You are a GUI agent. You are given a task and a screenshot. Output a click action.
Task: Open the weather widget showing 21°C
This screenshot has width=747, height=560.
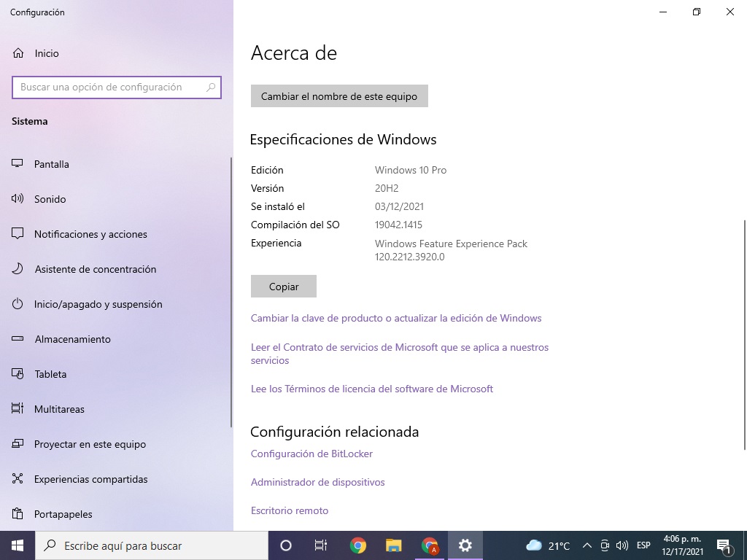548,545
